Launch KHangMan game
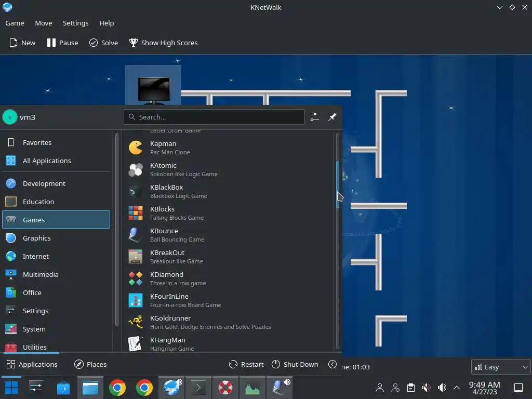 pos(228,343)
